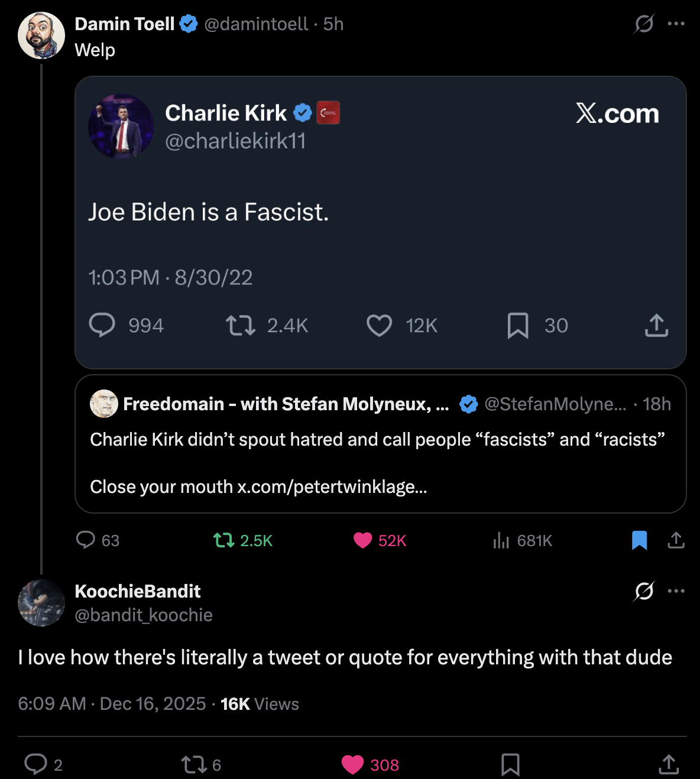Click the Grok icon on KoochieBandit's post

pyautogui.click(x=644, y=591)
